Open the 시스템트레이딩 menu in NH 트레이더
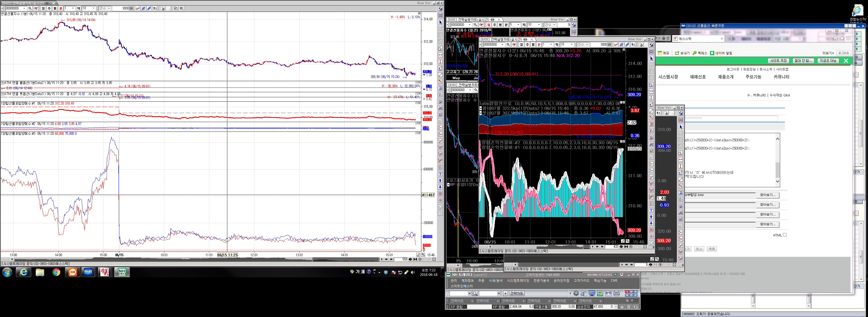Screen dimensions: 868x317 (x=518, y=281)
